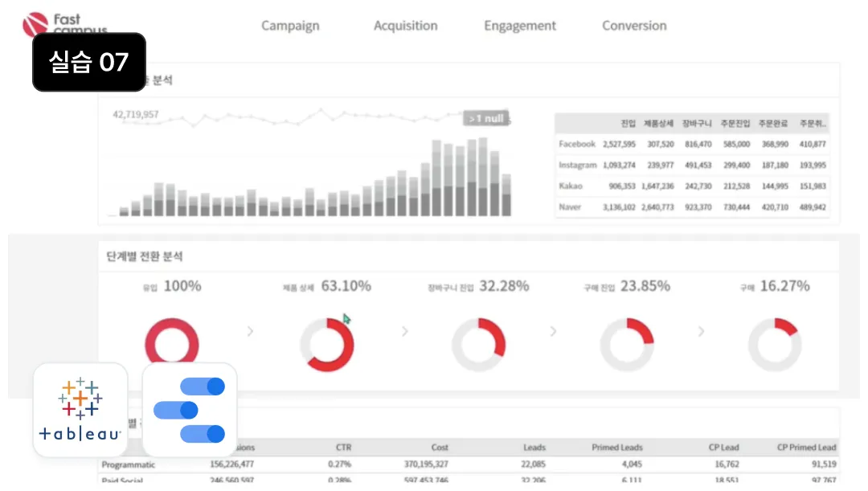
Task: Click the 63.10% percentage label
Action: tap(346, 286)
